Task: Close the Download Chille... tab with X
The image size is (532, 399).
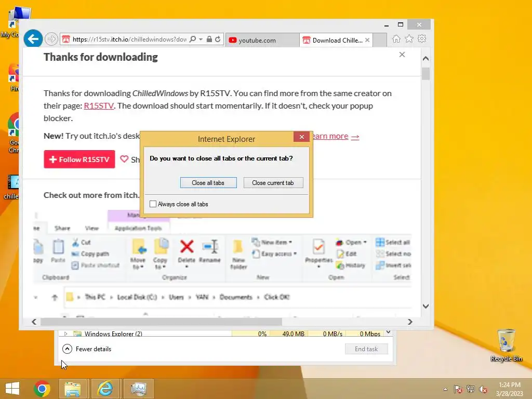Action: 367,40
